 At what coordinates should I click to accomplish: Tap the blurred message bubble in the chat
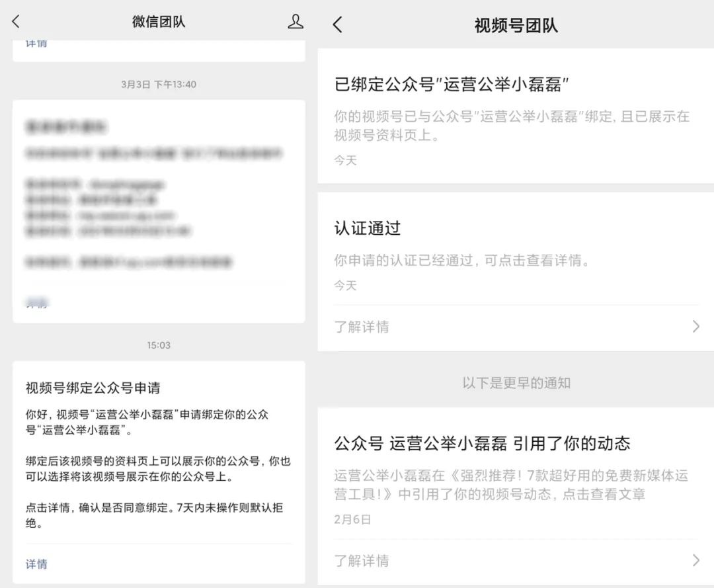pyautogui.click(x=159, y=205)
